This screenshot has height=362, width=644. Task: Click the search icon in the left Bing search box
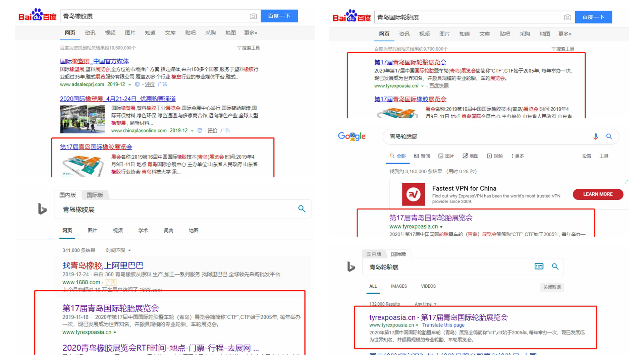[302, 209]
